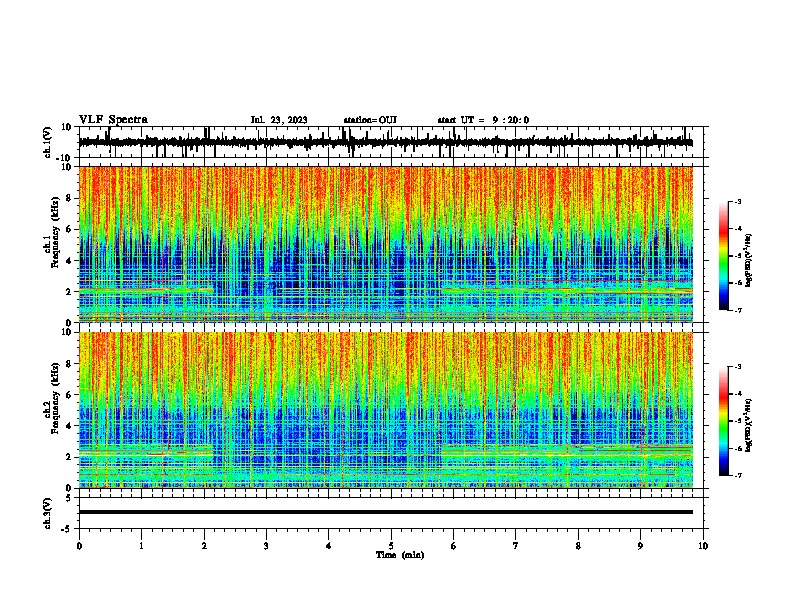The width and height of the screenshot is (792, 612).
Task: Click the ch.1 spectrogram color scale bar
Action: pyautogui.click(x=724, y=256)
